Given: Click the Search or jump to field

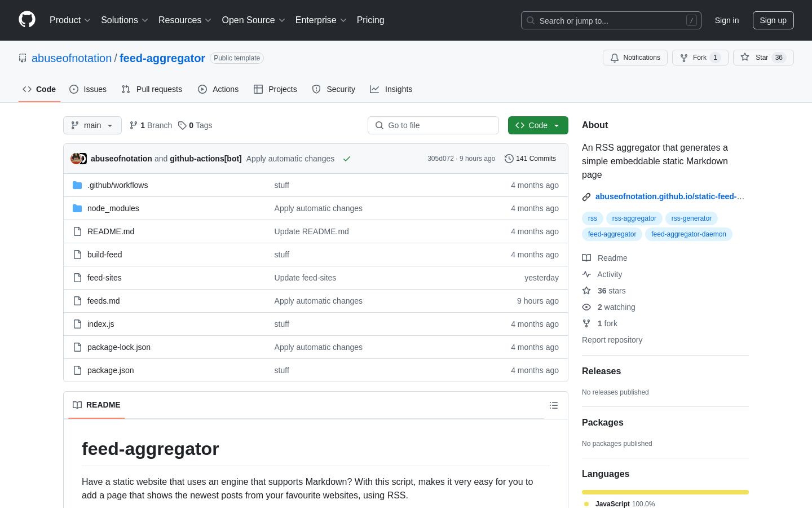Looking at the screenshot, I should tap(611, 20).
